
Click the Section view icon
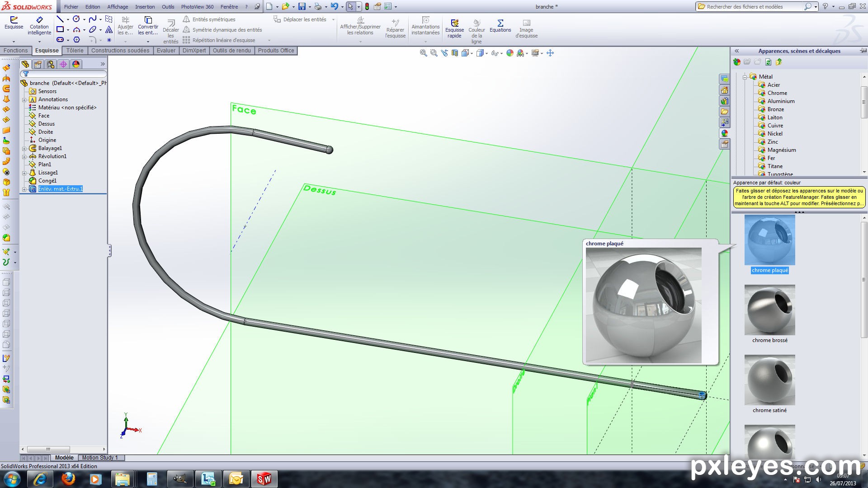[x=454, y=53]
